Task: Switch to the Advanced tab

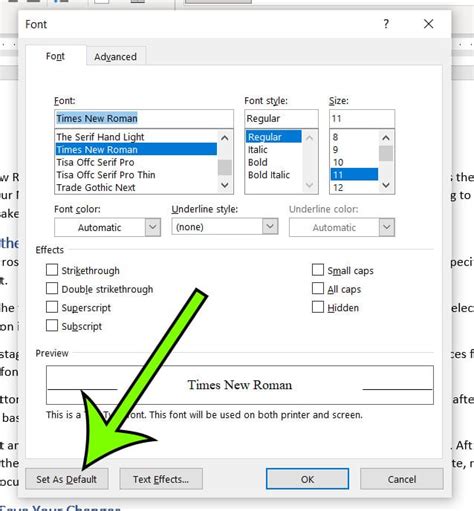Action: (x=115, y=56)
